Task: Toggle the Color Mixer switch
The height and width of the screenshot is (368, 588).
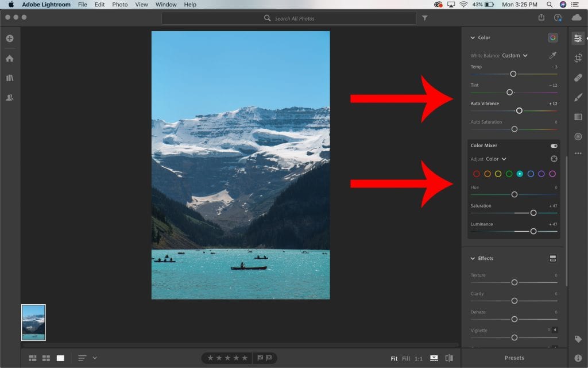Action: click(x=554, y=145)
